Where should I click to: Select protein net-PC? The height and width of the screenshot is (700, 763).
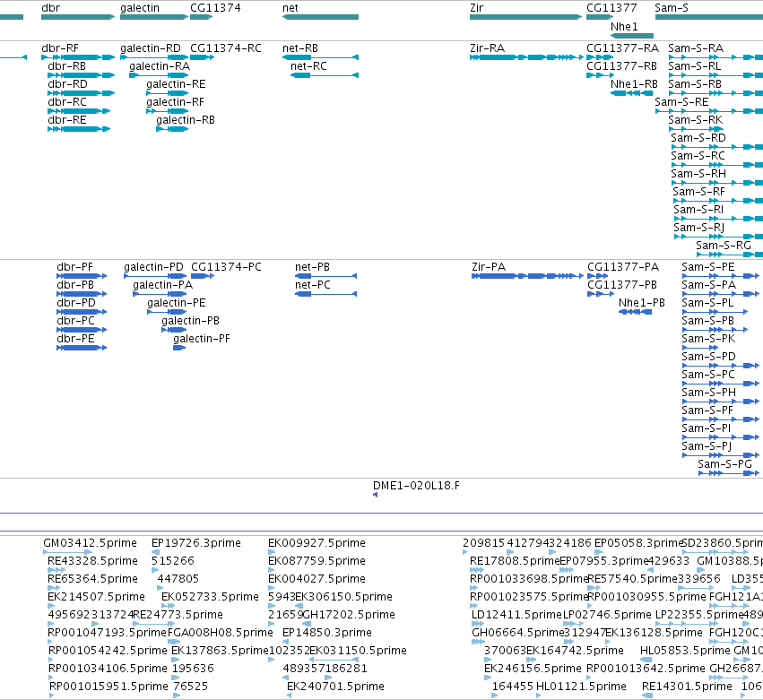coord(326,294)
